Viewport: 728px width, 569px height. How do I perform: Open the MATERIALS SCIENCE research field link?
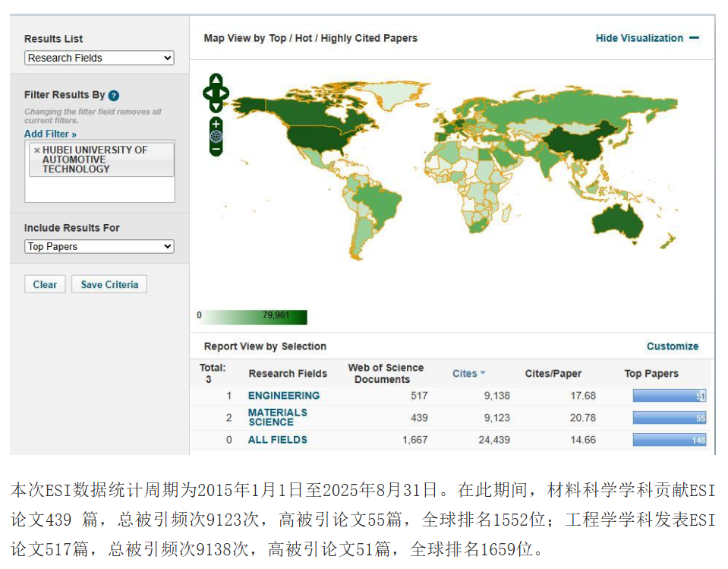coord(277,417)
